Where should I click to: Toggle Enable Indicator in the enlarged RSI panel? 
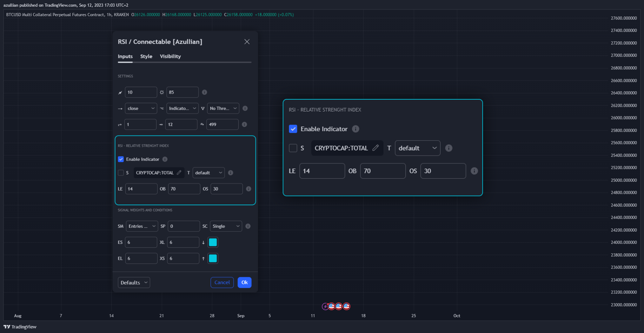coord(293,129)
